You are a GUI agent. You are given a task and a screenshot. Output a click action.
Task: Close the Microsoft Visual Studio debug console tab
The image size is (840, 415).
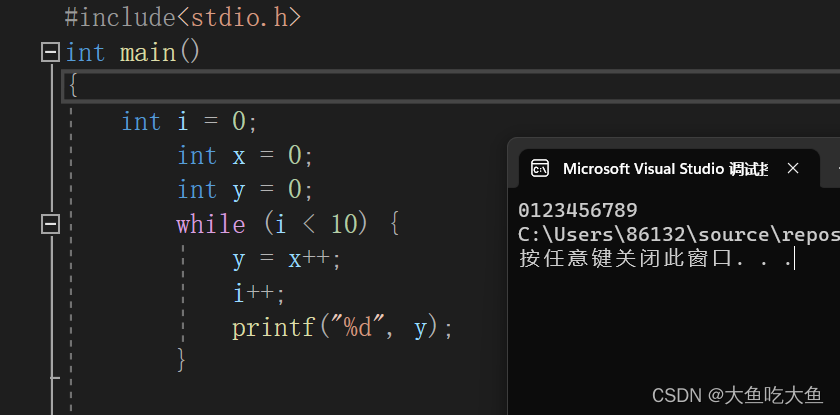[x=793, y=169]
